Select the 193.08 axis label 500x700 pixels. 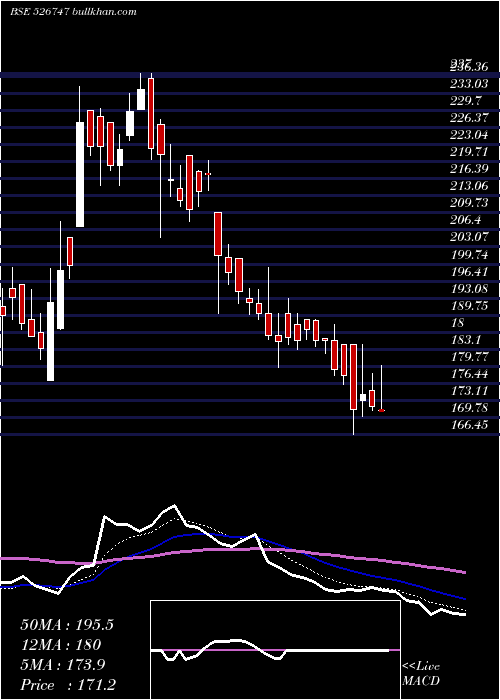pyautogui.click(x=469, y=289)
